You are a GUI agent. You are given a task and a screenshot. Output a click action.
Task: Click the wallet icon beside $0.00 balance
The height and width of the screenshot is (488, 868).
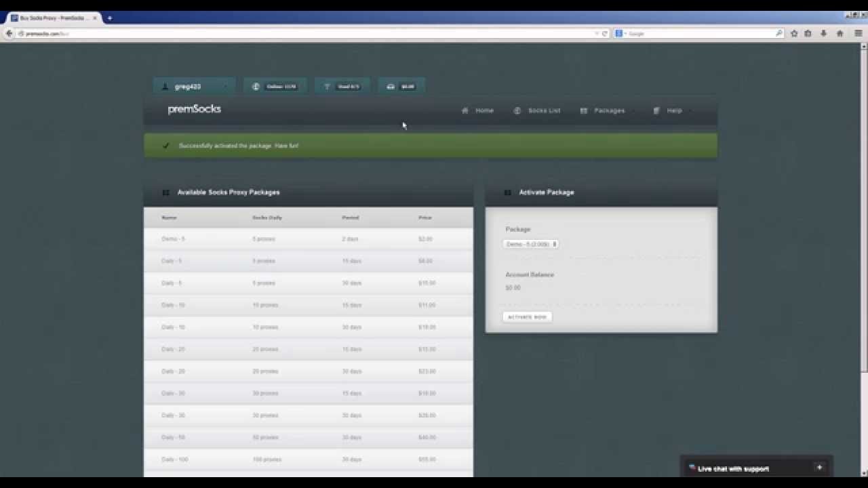tap(390, 86)
